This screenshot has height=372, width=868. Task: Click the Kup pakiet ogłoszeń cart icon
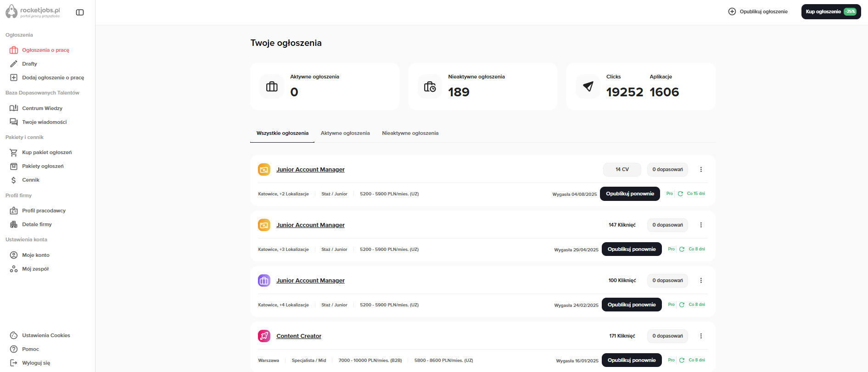click(14, 152)
